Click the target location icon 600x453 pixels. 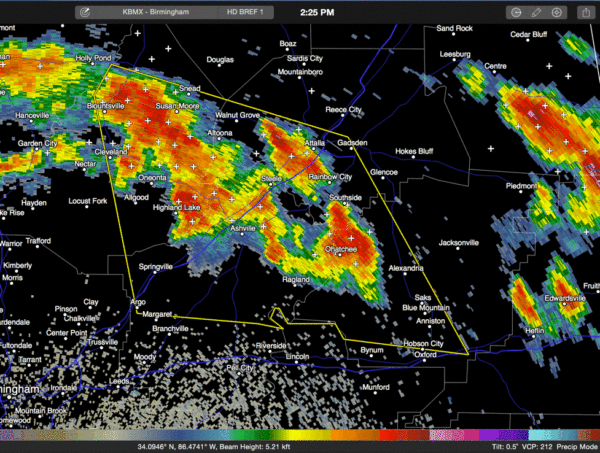click(557, 13)
